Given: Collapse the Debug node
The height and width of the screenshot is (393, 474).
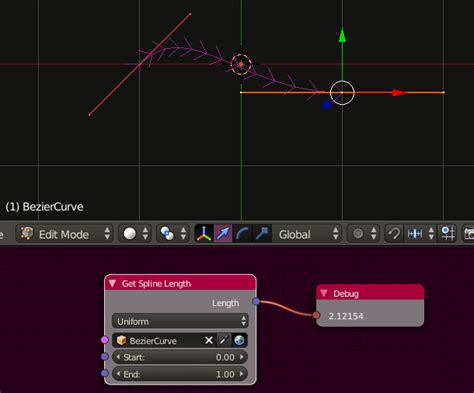Looking at the screenshot, I should (x=324, y=293).
